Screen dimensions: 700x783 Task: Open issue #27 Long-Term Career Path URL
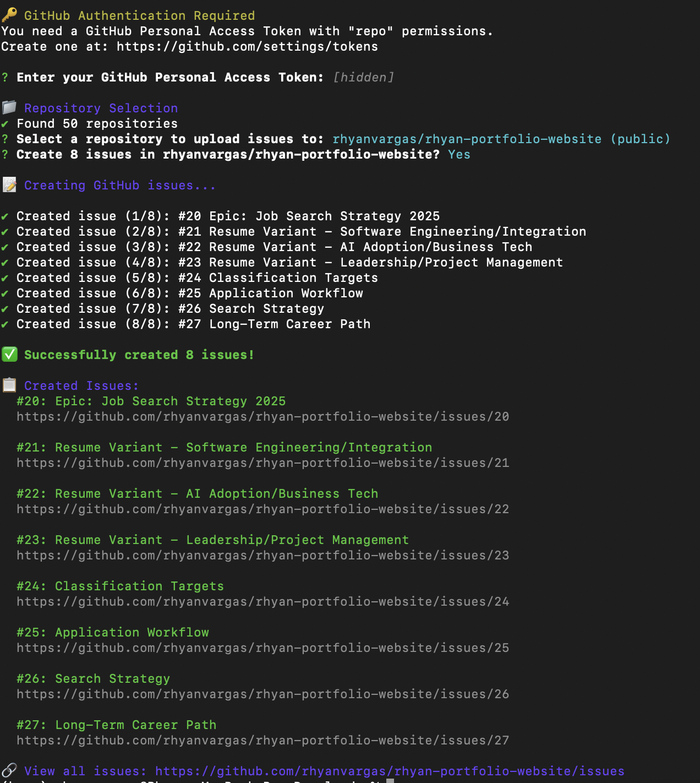pos(262,741)
